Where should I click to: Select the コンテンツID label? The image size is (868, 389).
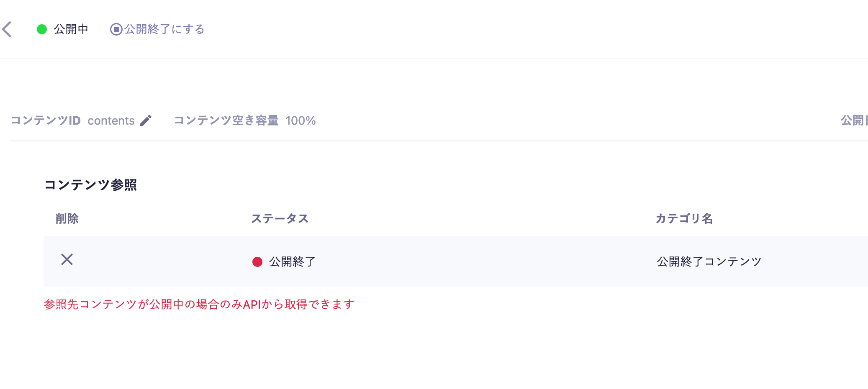coord(46,120)
